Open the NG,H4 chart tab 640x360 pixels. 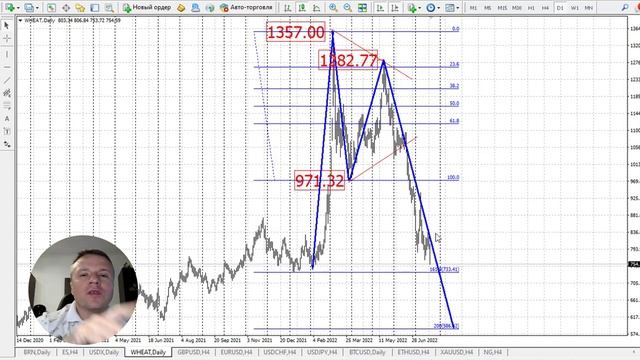pos(493,352)
